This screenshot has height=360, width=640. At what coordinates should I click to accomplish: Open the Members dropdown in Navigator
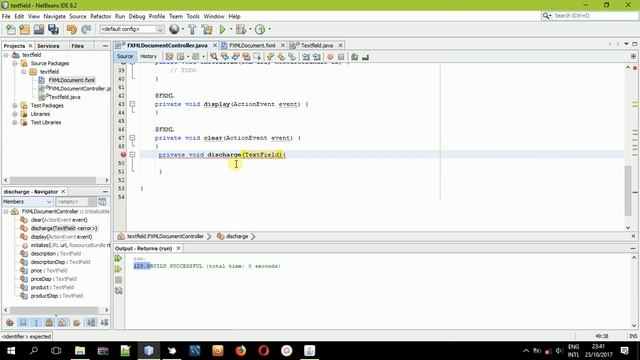pos(27,202)
